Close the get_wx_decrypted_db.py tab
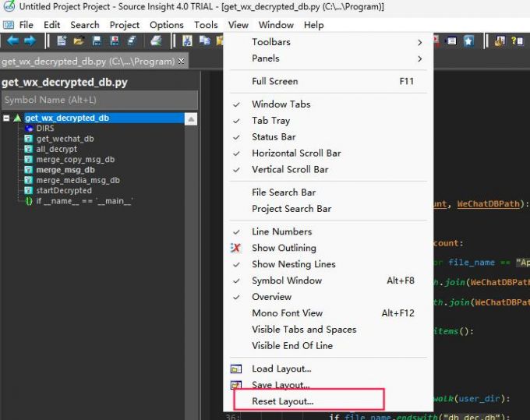Viewport: 530px width, 420px height. pyautogui.click(x=182, y=61)
